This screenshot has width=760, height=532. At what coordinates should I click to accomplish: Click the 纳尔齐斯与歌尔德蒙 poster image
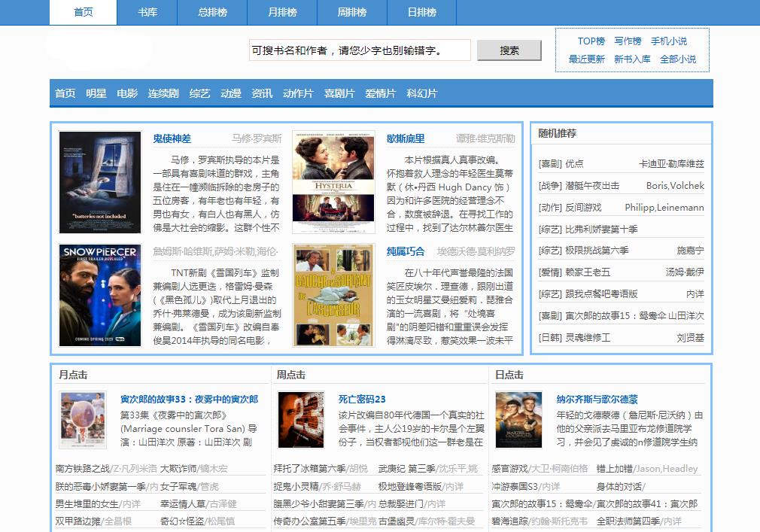click(518, 419)
